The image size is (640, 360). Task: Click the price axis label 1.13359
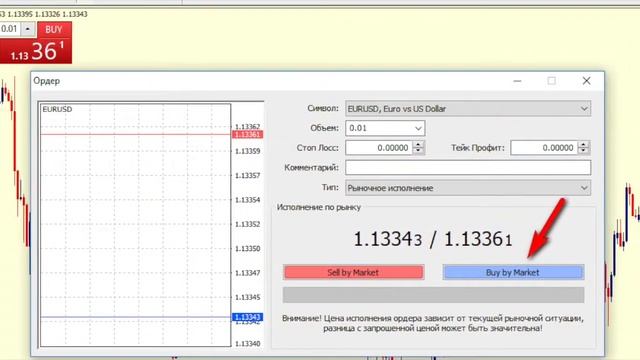pyautogui.click(x=247, y=151)
